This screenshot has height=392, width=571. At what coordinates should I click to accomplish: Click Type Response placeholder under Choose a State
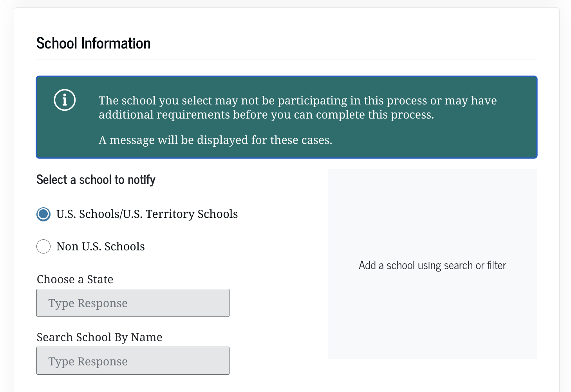(x=88, y=303)
